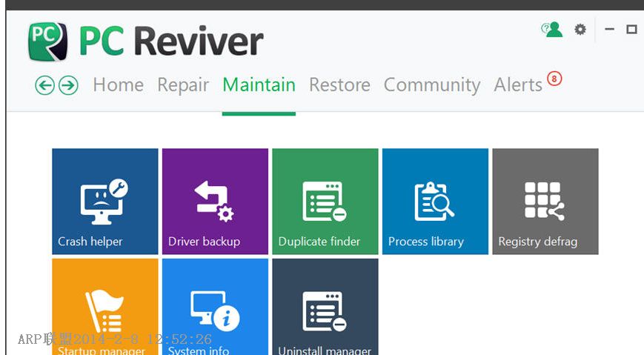Viewport: 644px width, 355px height.
Task: Launch the Duplicate finder tool
Action: pos(325,202)
